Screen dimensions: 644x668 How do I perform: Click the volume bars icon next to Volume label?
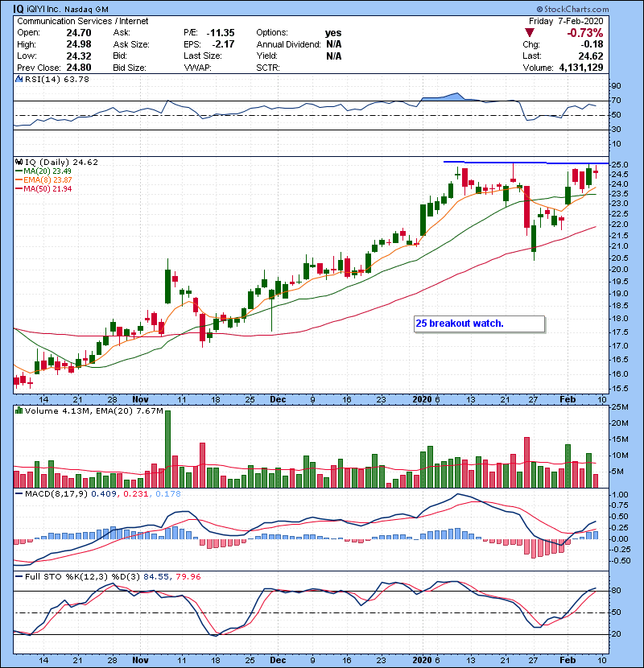(19, 410)
